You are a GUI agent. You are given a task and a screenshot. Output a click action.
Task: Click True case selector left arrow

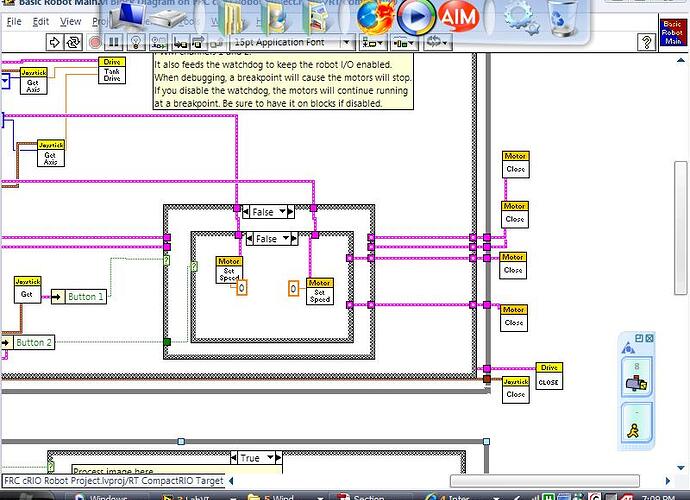coord(234,458)
